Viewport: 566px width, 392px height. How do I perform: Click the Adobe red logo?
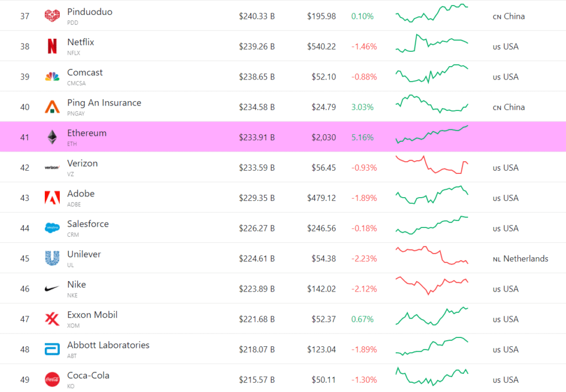coord(52,198)
